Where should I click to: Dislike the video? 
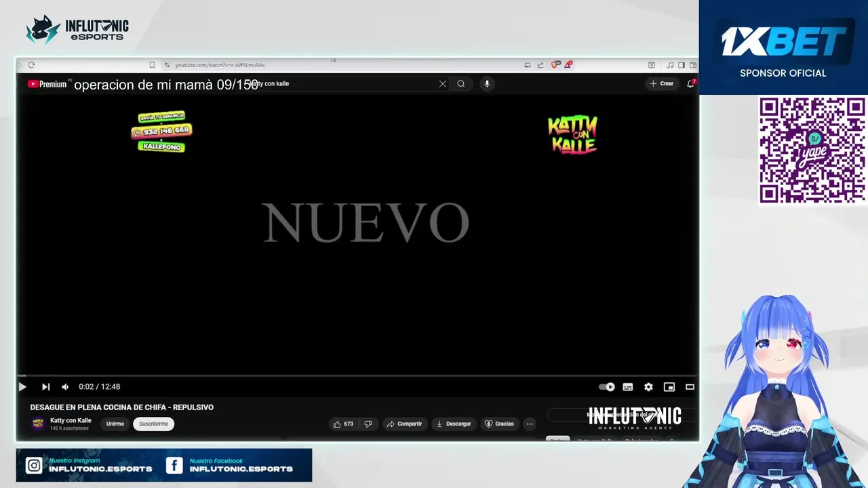[368, 424]
